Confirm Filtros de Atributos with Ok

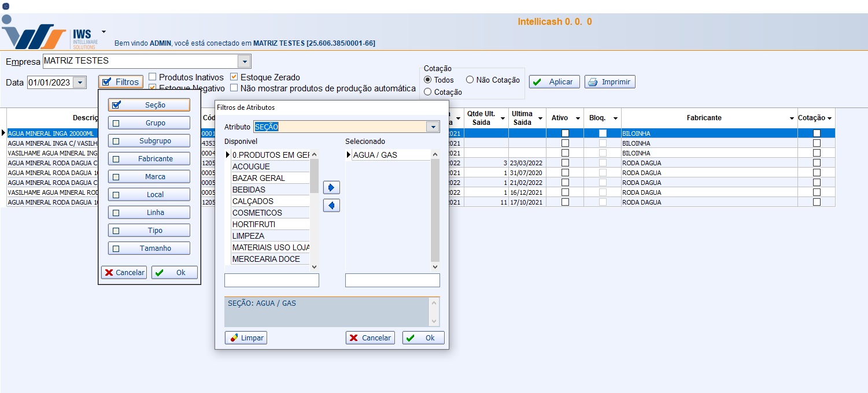(423, 338)
